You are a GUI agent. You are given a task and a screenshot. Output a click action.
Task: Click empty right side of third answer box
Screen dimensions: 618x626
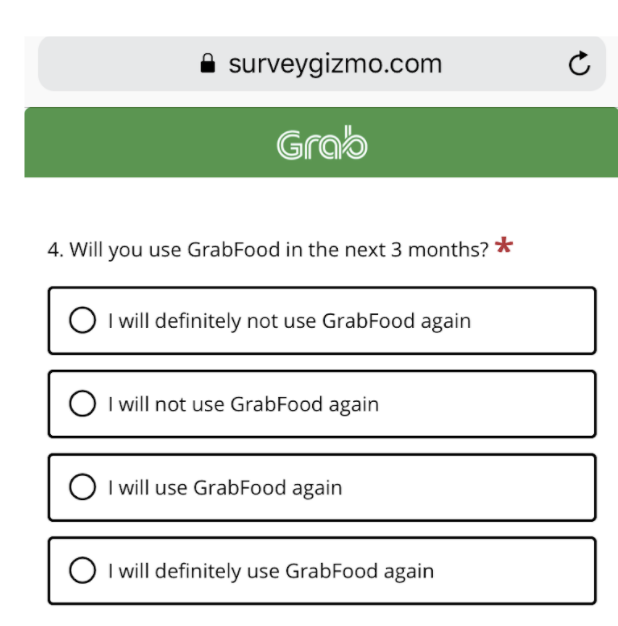[469, 487]
